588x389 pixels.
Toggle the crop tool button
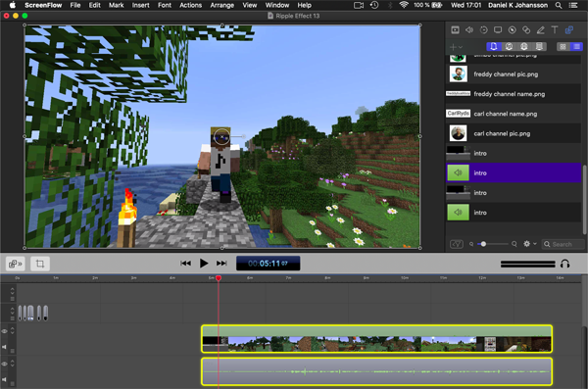click(x=40, y=264)
